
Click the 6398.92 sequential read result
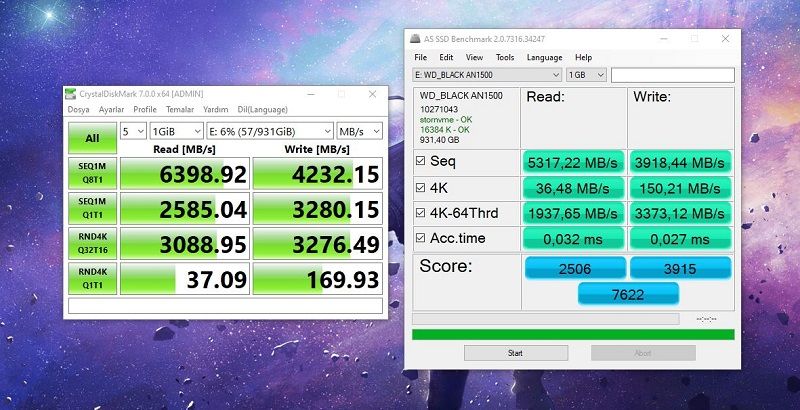185,173
